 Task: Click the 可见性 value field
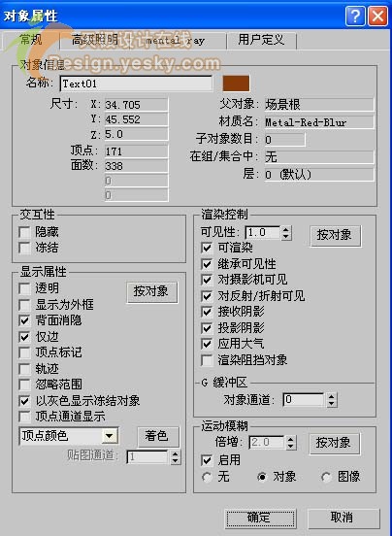coord(262,233)
